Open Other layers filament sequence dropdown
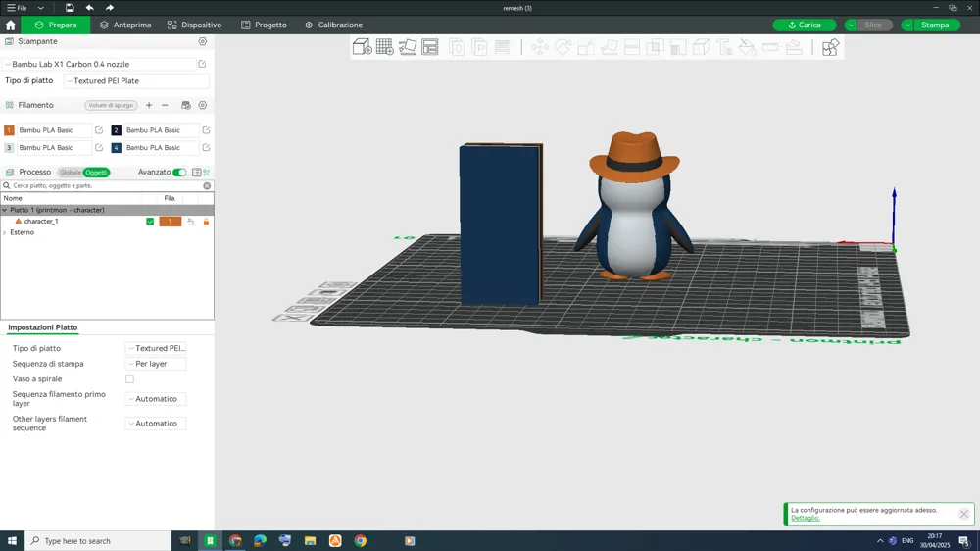 pyautogui.click(x=156, y=424)
